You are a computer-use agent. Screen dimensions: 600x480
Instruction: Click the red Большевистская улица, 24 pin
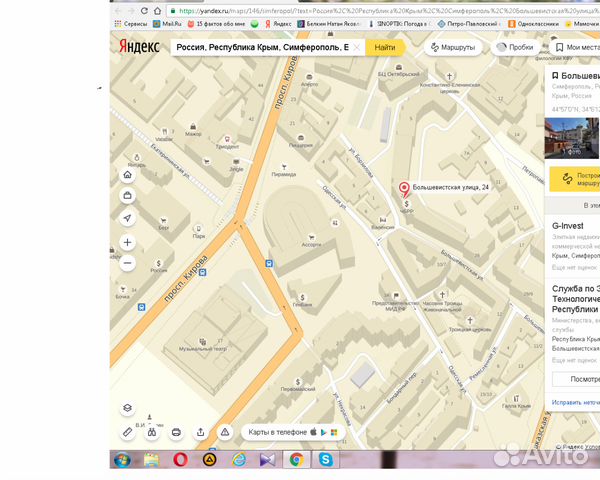404,189
